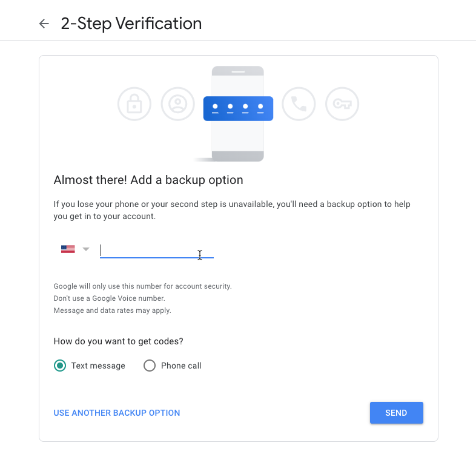
Task: Click USE ANOTHER BACKUP OPTION link
Action: tap(117, 413)
